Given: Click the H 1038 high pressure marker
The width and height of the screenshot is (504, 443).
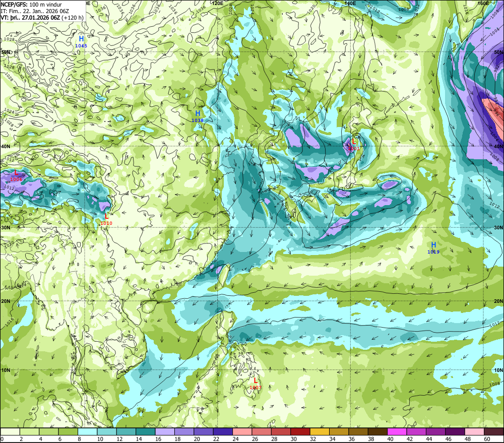Looking at the screenshot, I should tap(198, 116).
